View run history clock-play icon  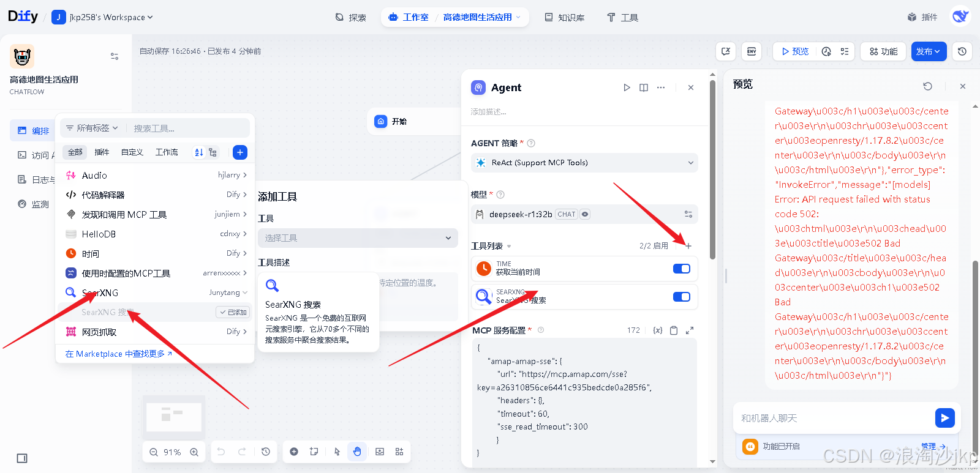point(826,51)
